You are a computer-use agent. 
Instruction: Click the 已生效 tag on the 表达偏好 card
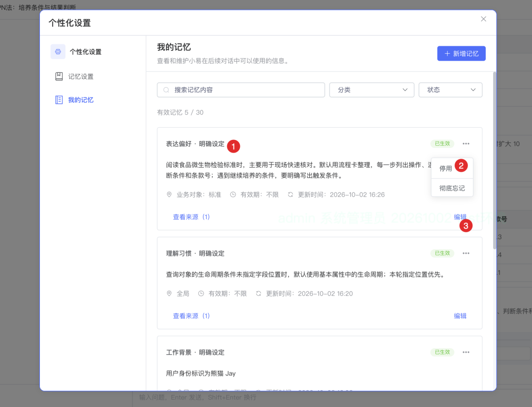click(x=442, y=143)
